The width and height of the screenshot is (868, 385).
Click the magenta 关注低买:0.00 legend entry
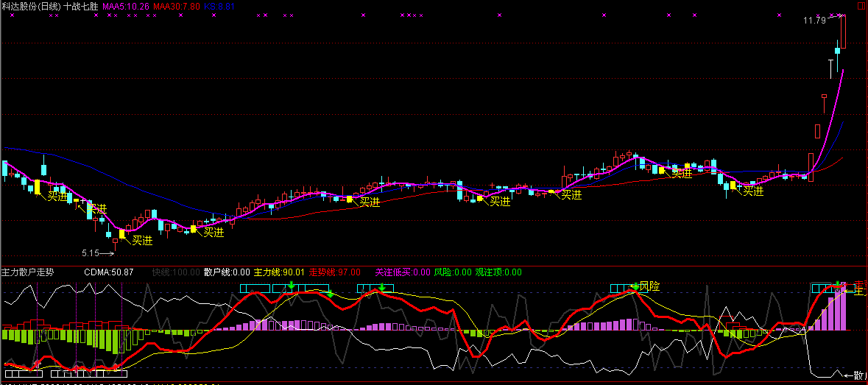[402, 272]
